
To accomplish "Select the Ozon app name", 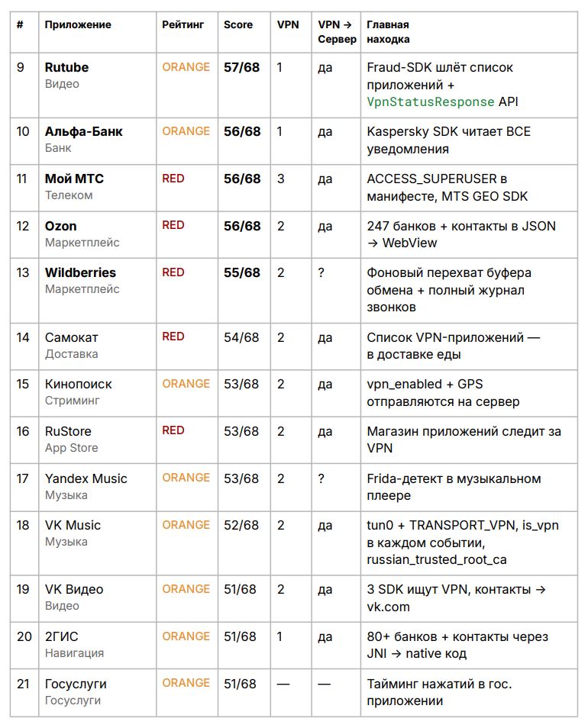I will click(60, 226).
